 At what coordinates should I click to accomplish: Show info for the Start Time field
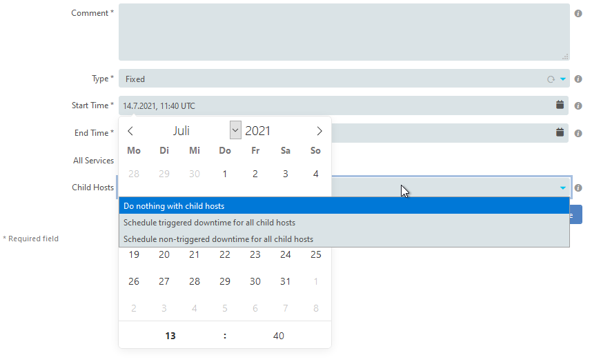pyautogui.click(x=578, y=105)
